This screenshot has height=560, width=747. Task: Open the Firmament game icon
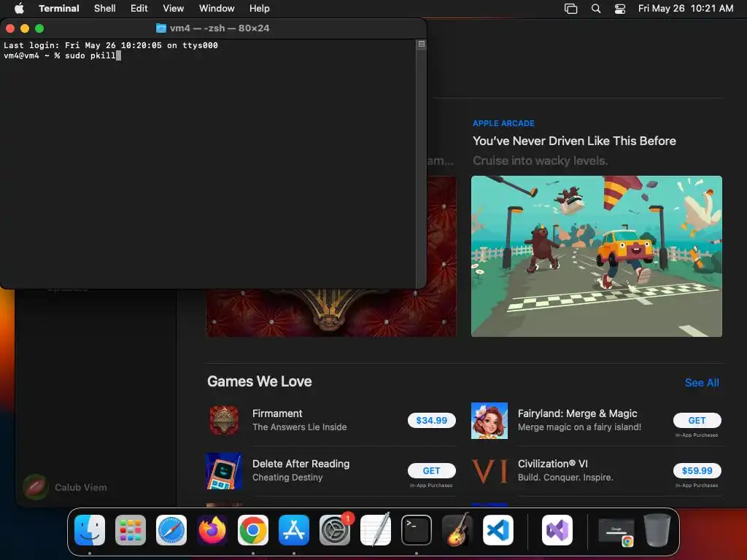click(224, 421)
